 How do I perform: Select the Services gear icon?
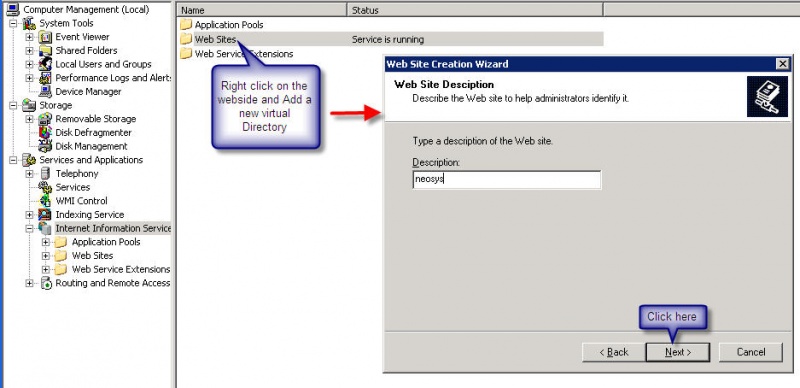click(45, 187)
